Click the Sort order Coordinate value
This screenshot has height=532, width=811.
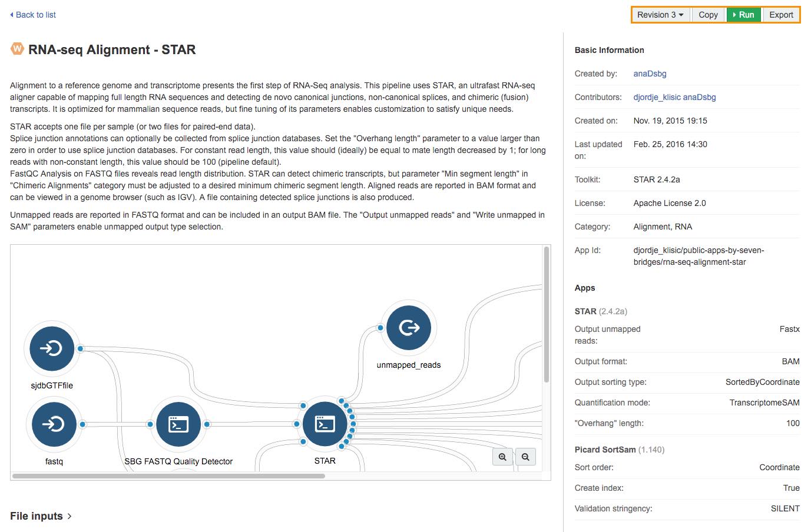coord(779,467)
